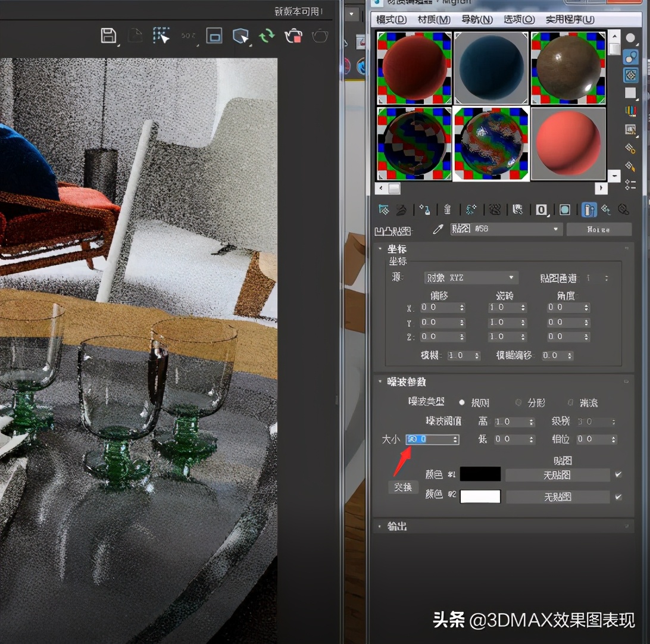The height and width of the screenshot is (644, 650).
Task: Click the Assign Material to Selection icon
Action: pos(426,210)
